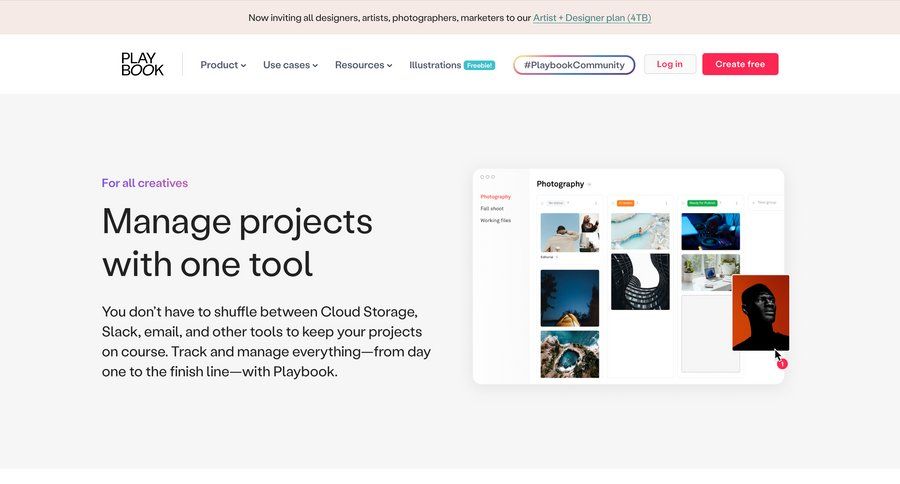
Task: Click the Photography board title
Action: (560, 184)
